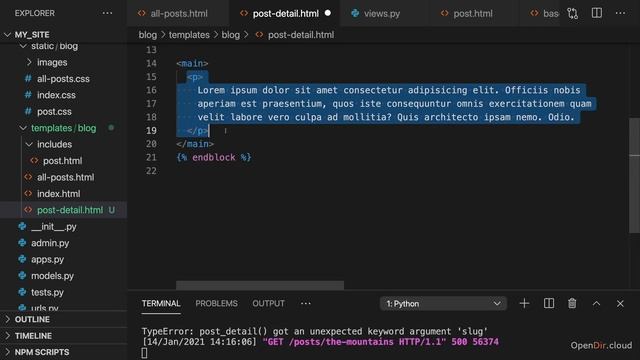
Task: Maximize terminal panel with up chevron
Action: coord(596,303)
